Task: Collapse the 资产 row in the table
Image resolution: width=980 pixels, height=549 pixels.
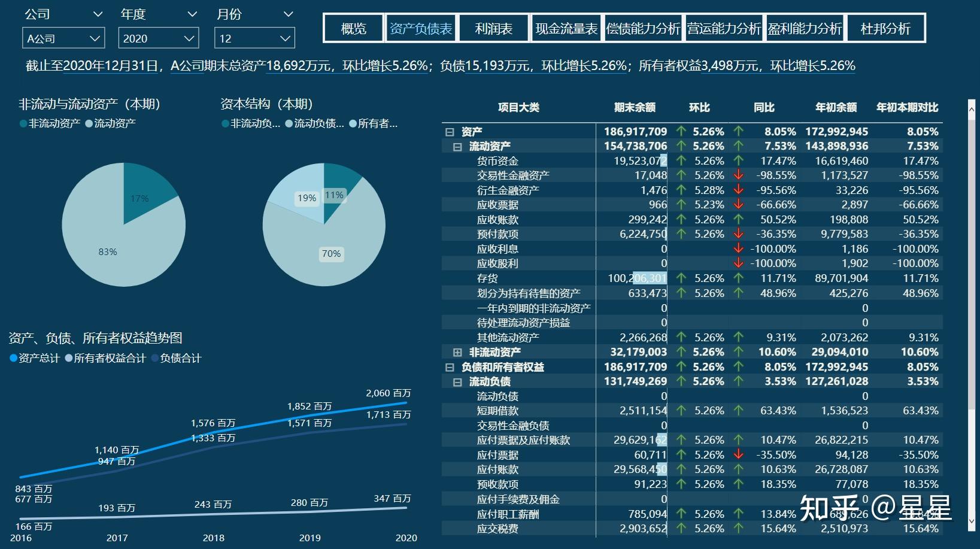Action: tap(450, 132)
